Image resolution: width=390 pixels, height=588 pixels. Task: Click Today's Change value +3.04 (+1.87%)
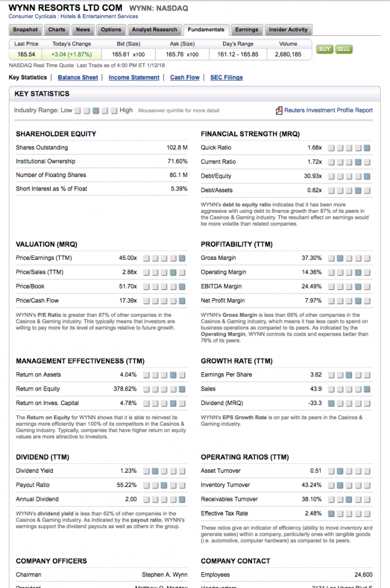coord(72,54)
